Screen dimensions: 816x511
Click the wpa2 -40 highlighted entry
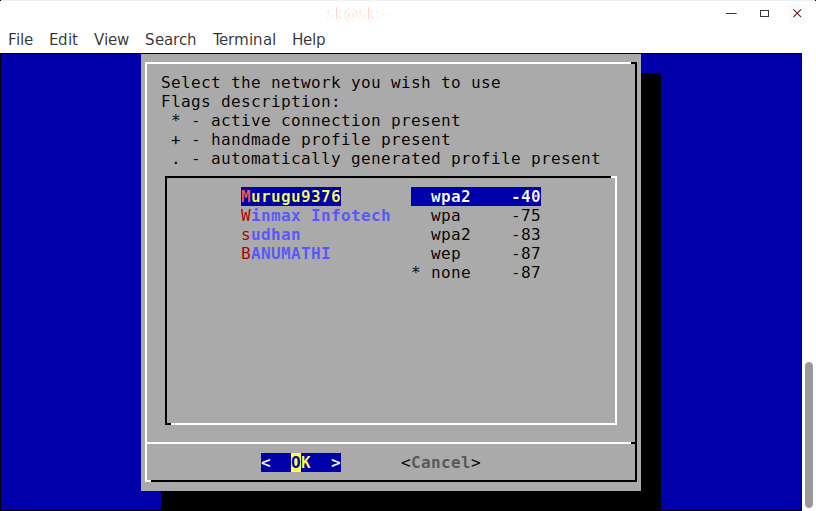click(476, 197)
